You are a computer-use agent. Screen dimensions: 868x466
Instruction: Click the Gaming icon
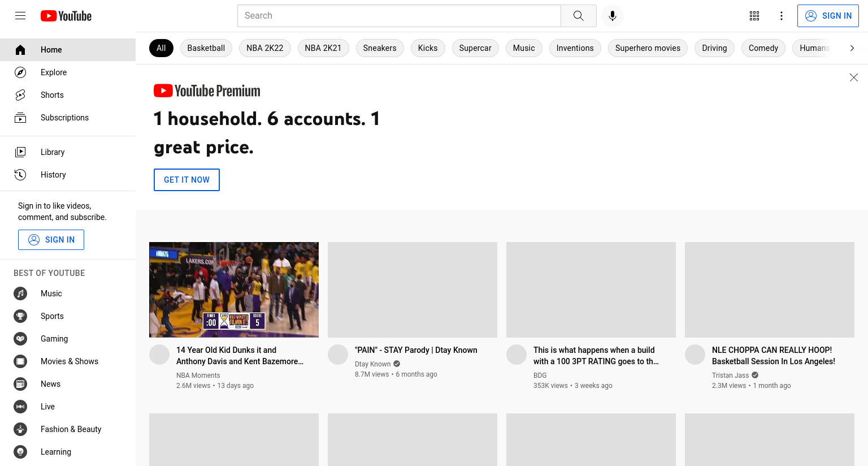click(x=20, y=339)
